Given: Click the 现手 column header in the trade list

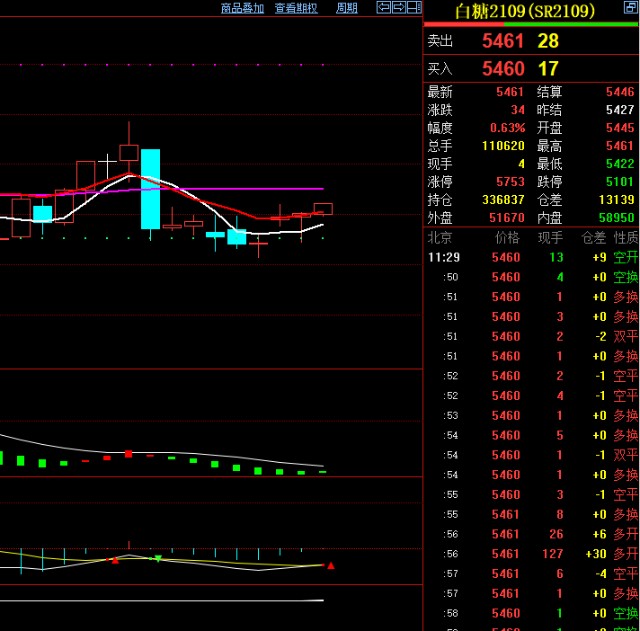Looking at the screenshot, I should point(551,238).
